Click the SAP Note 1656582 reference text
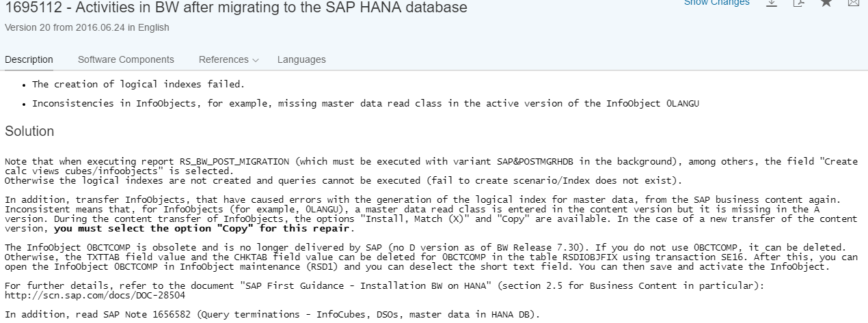The width and height of the screenshot is (868, 323). click(272, 314)
